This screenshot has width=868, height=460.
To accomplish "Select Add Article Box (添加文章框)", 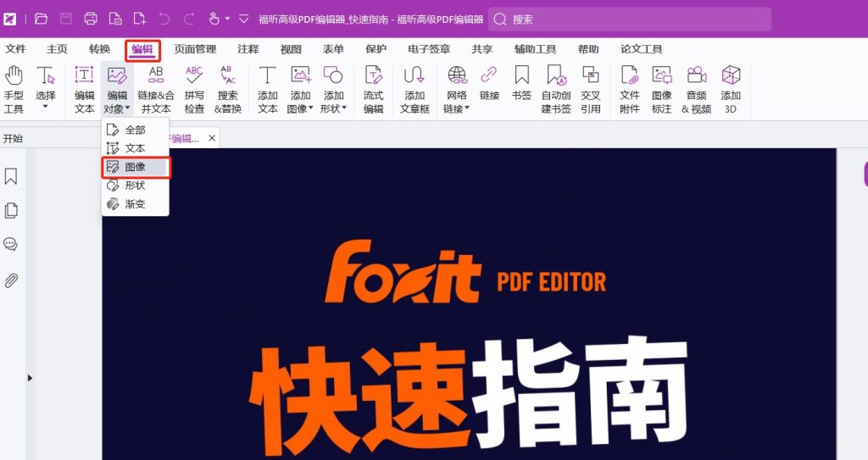I will (x=415, y=89).
